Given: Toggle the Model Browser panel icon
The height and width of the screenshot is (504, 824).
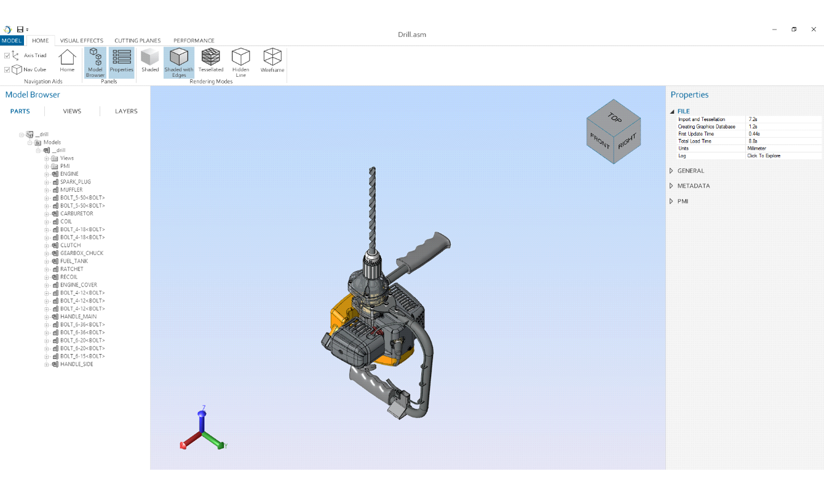Looking at the screenshot, I should click(x=95, y=58).
